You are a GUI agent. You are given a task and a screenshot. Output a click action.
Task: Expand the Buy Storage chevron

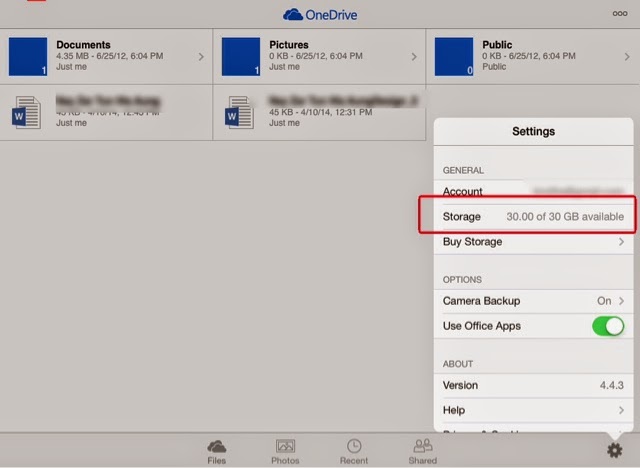coord(621,242)
